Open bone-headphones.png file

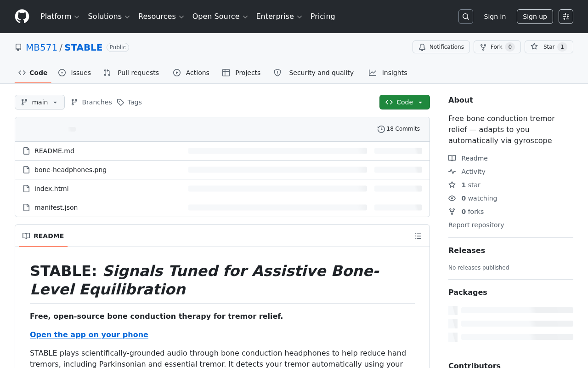[70, 170]
